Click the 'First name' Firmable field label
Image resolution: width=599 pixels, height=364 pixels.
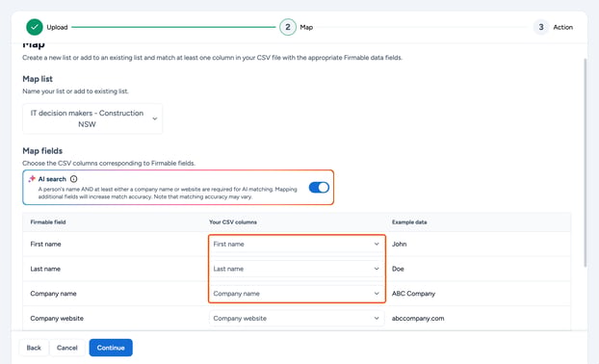[x=45, y=244]
